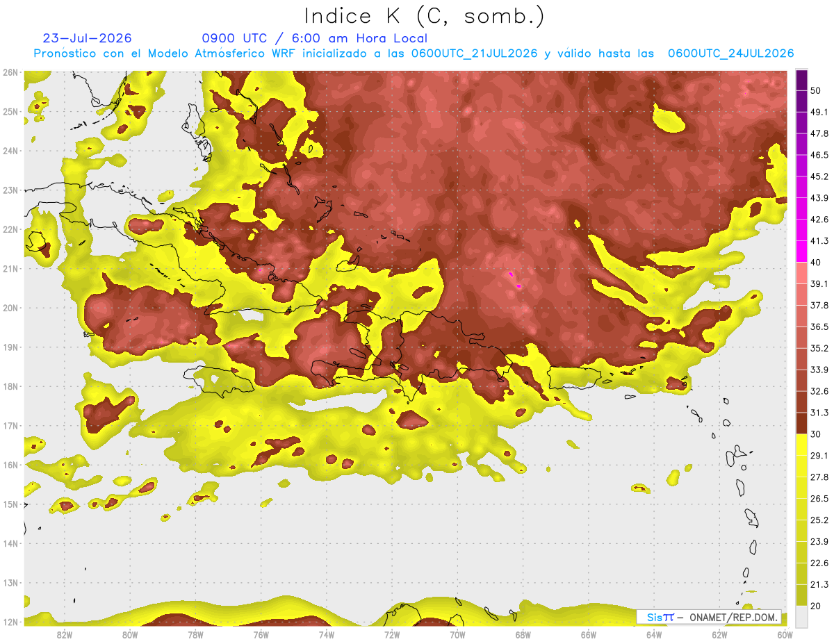Click the "70W" longitude axis label
The image size is (834, 644).
[x=458, y=634]
